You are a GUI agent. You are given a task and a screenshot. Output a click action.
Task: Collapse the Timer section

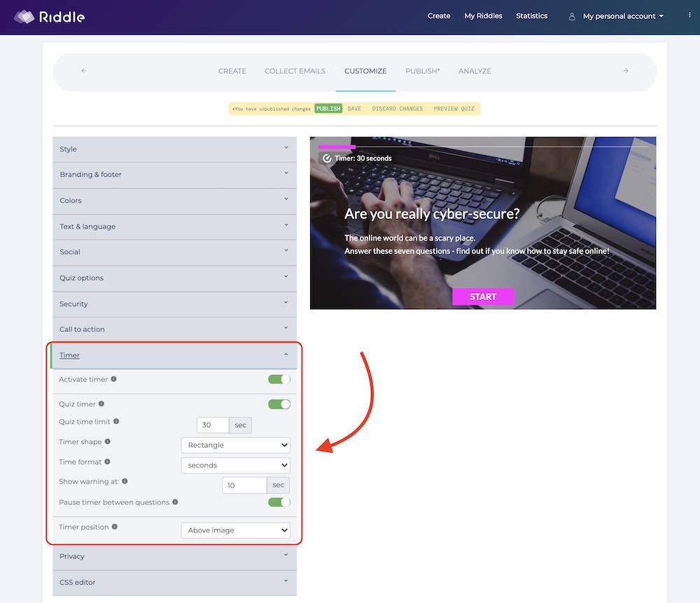click(174, 355)
